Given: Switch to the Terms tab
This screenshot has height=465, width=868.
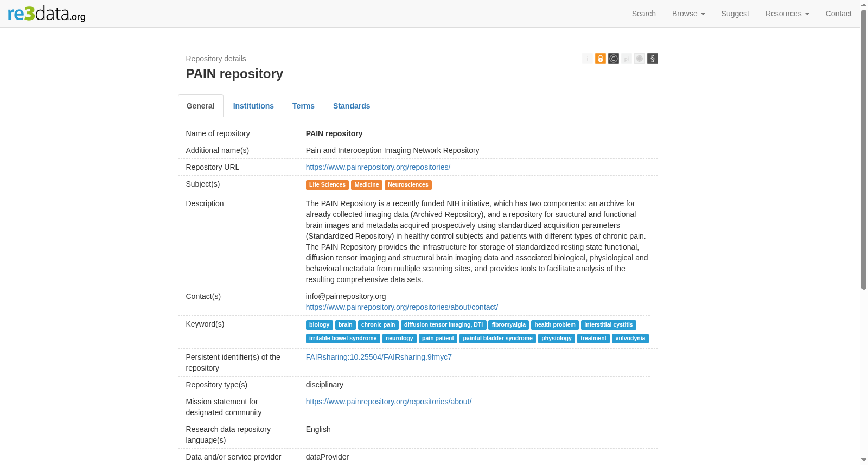Looking at the screenshot, I should point(303,106).
